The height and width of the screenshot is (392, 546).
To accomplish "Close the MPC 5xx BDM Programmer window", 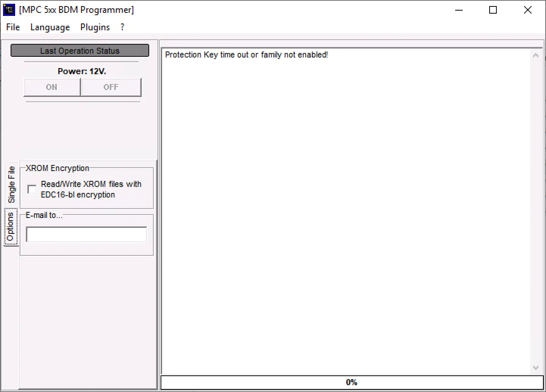I will point(527,10).
